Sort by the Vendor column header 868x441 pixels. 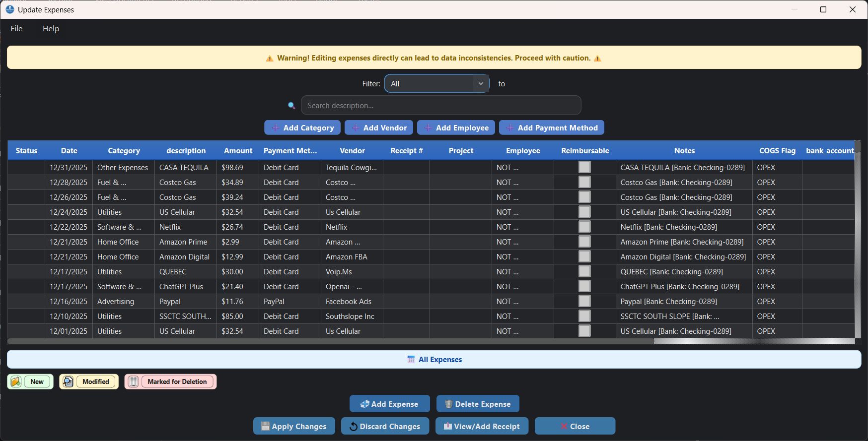(x=352, y=150)
